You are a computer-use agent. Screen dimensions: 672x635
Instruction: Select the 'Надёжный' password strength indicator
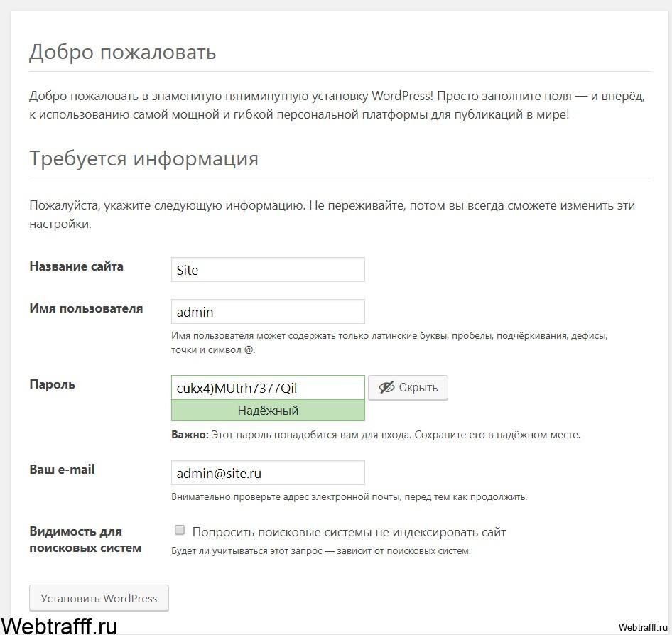coord(268,411)
